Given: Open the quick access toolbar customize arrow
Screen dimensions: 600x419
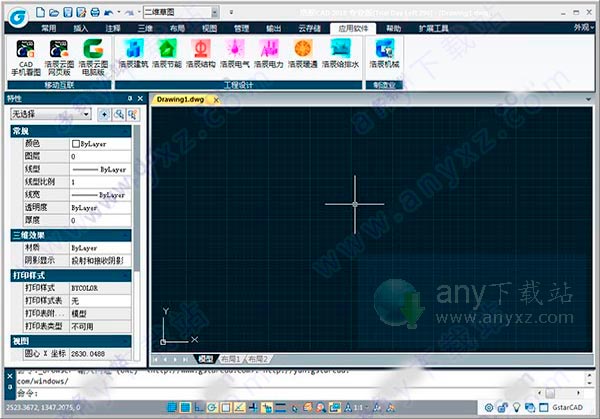Looking at the screenshot, I should 231,12.
